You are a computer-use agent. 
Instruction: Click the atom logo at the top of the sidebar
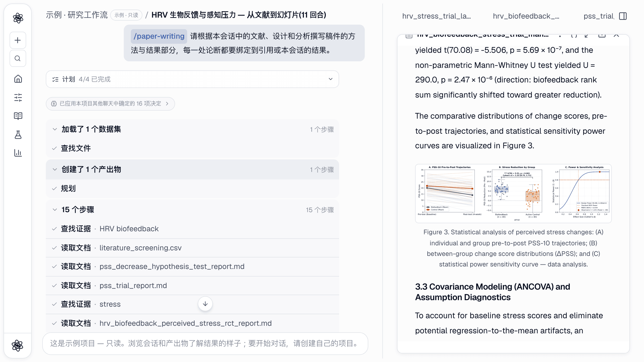tap(18, 18)
